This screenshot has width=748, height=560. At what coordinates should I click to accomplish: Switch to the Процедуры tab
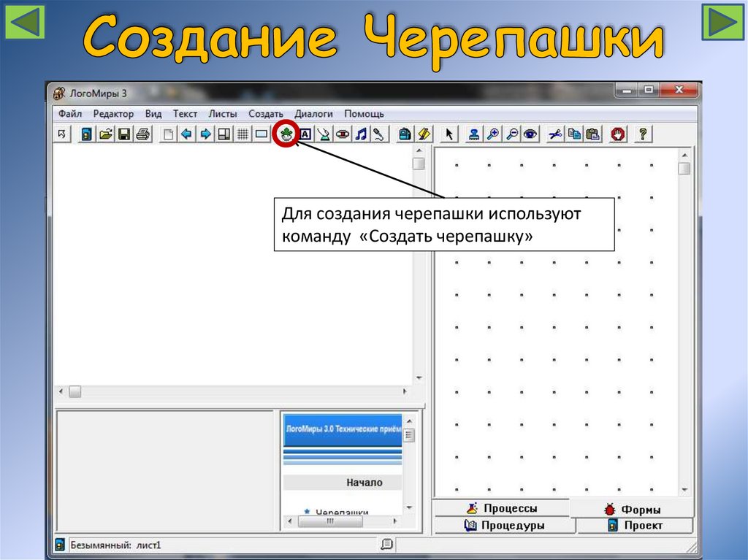tap(504, 525)
